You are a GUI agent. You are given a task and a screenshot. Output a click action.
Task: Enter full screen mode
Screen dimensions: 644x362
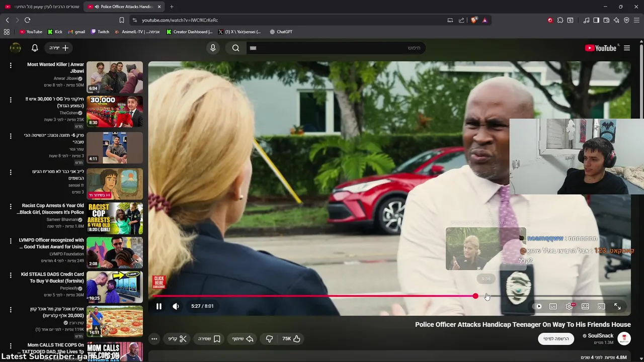tap(617, 306)
